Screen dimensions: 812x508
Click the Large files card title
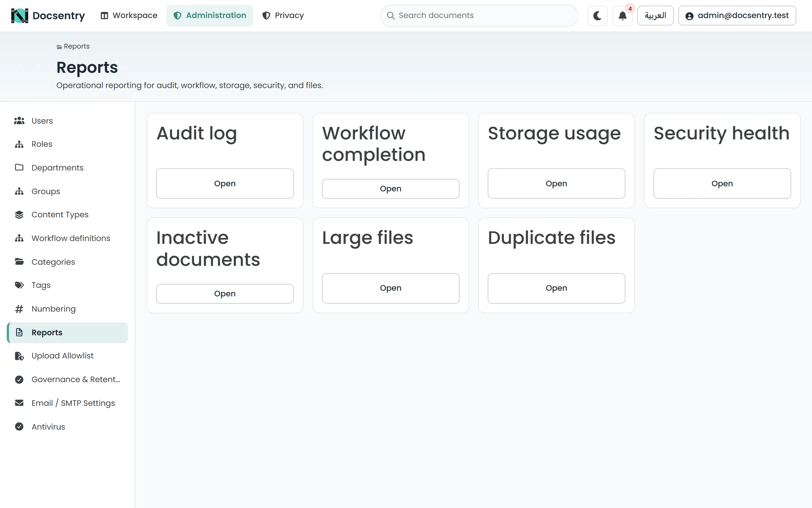pyautogui.click(x=367, y=238)
